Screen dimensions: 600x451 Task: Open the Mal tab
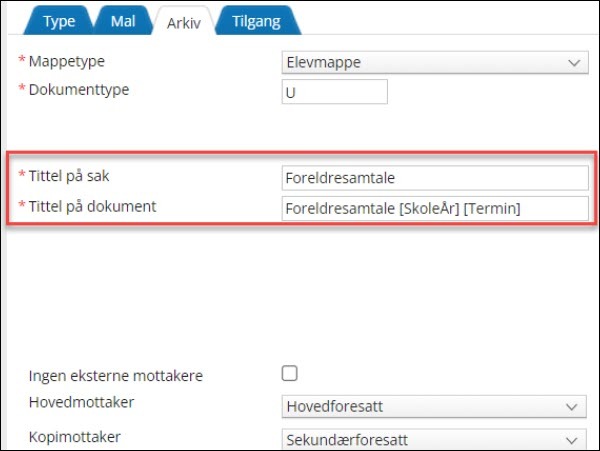[122, 20]
